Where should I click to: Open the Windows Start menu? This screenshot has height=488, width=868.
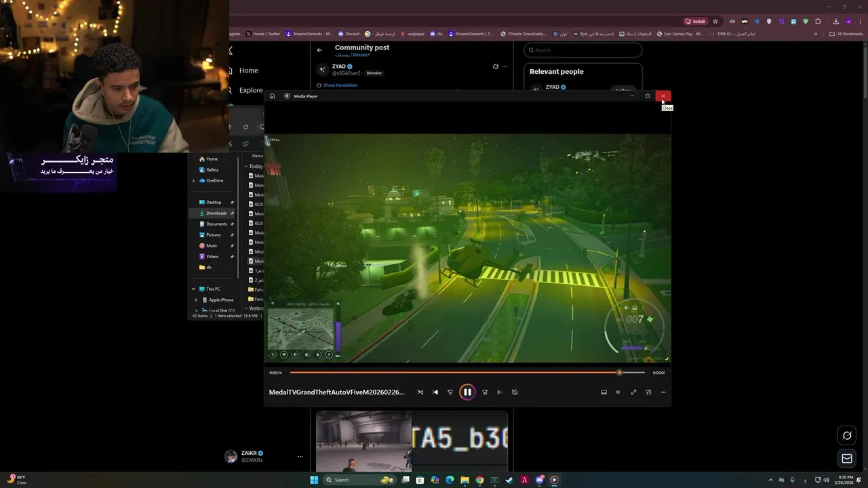(x=314, y=480)
